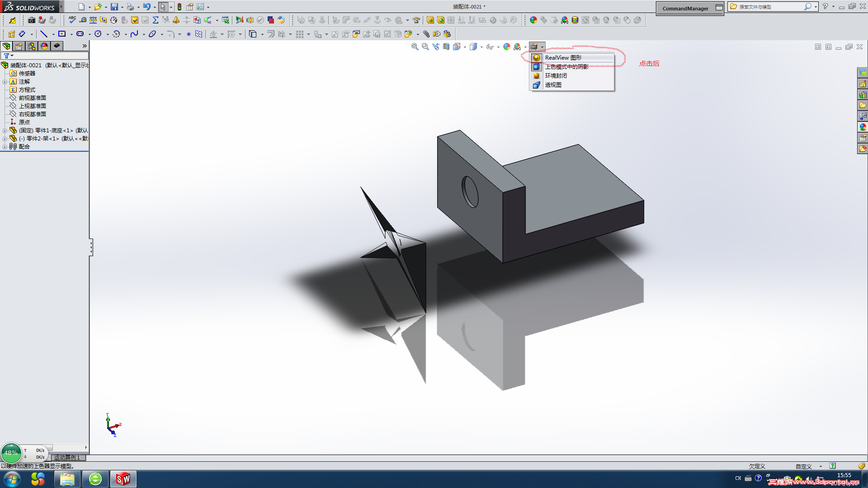
Task: Click the Section View icon
Action: (446, 47)
